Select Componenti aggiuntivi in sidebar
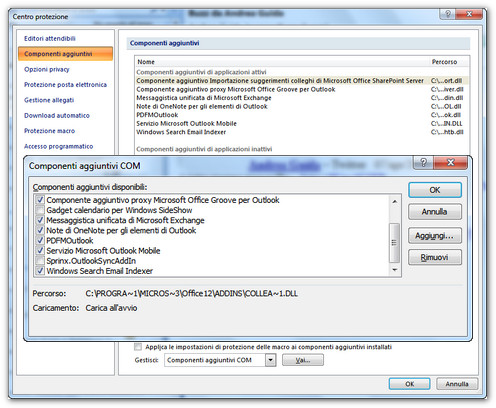Image resolution: width=496 pixels, height=408 pixels. tap(65, 54)
